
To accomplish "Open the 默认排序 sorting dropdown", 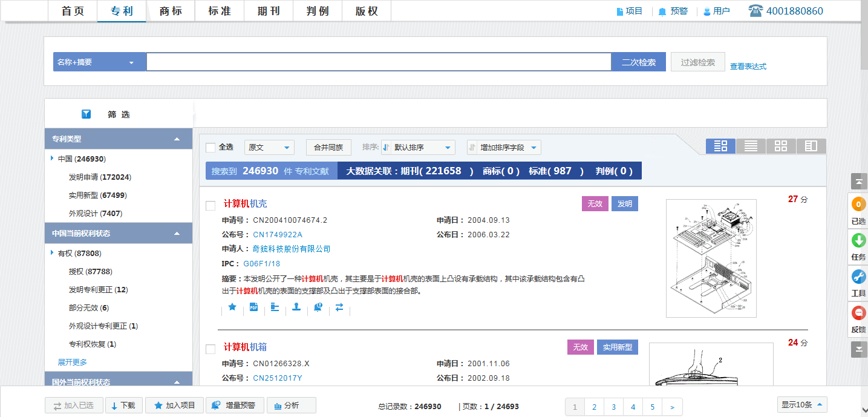I will [x=418, y=148].
